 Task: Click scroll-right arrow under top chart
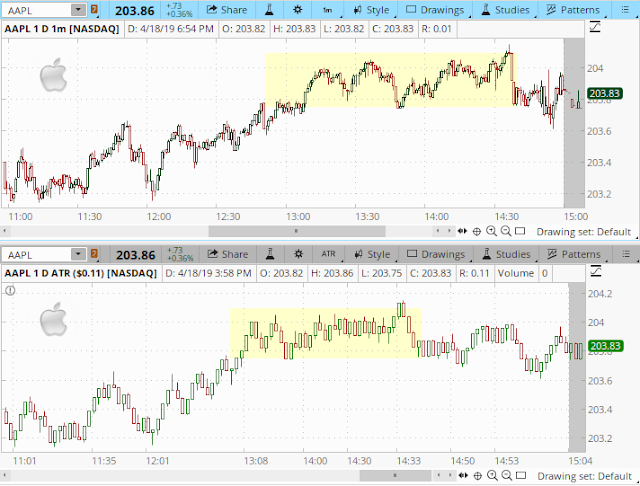[449, 231]
